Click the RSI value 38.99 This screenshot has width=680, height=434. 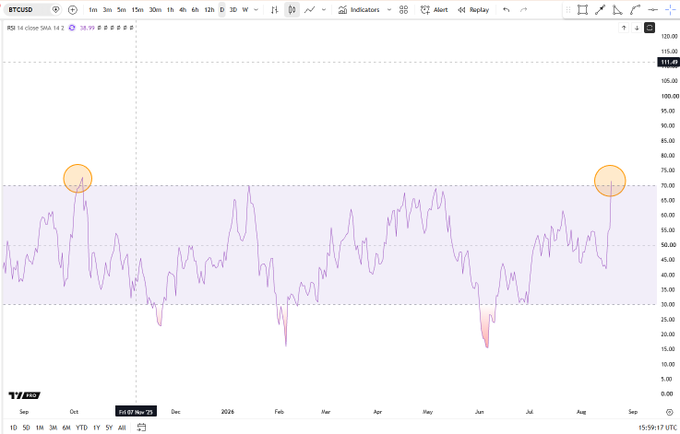click(87, 28)
